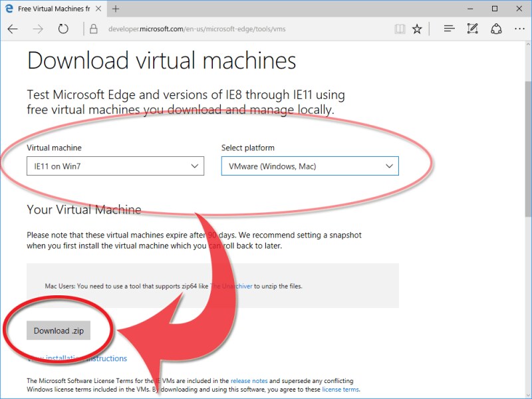Viewport: 532px width, 399px height.
Task: Share the current page
Action: click(x=496, y=29)
